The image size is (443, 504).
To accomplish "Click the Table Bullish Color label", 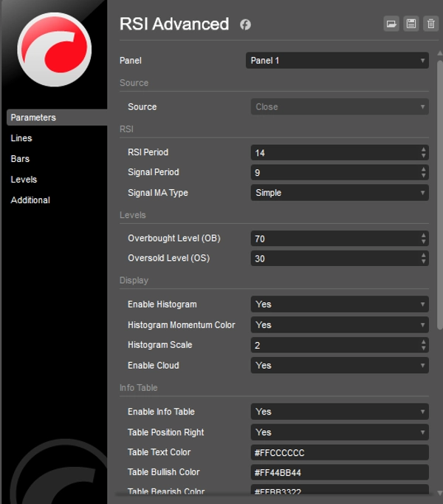I will tap(163, 472).
